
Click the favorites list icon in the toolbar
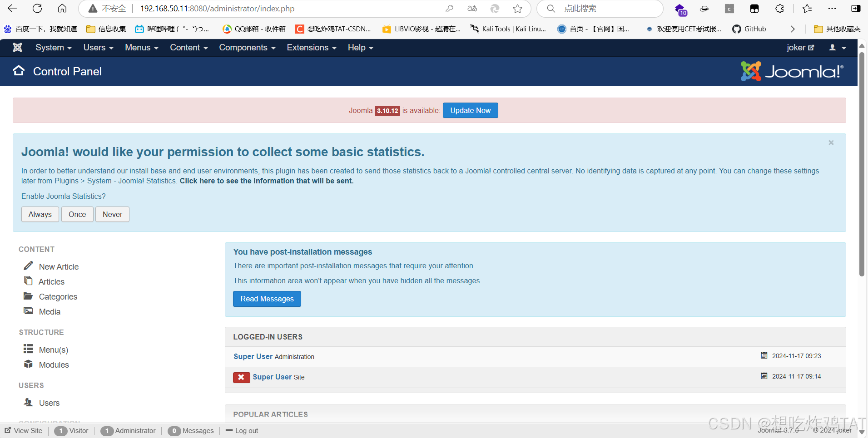(x=807, y=9)
